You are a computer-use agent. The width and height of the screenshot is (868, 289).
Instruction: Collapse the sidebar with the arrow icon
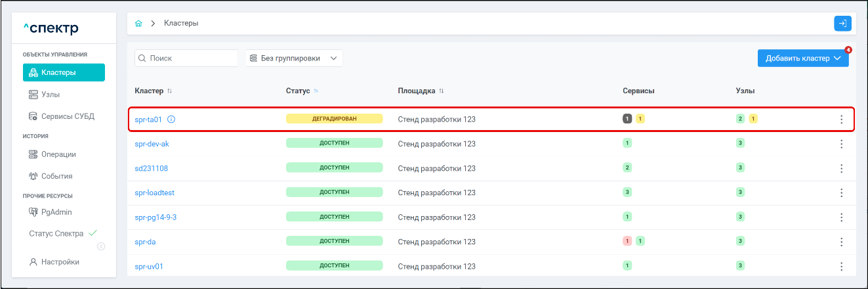[101, 247]
